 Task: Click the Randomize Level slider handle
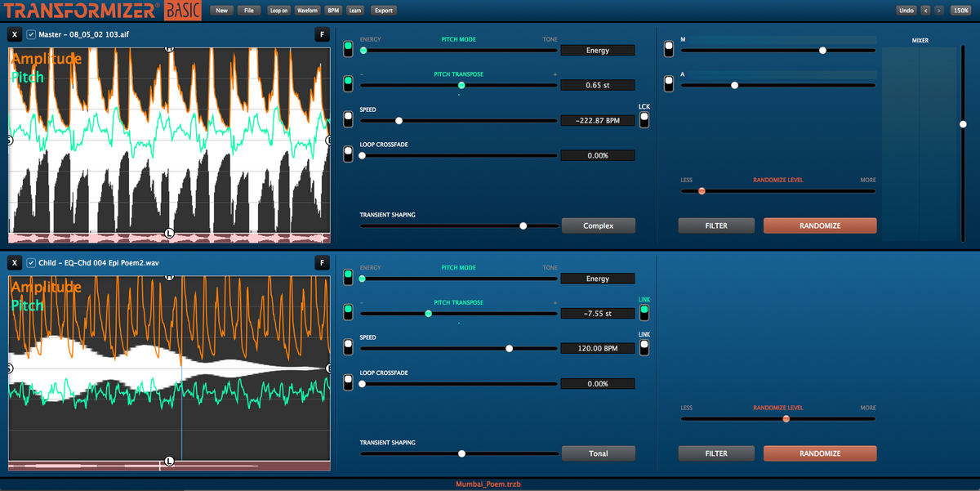coord(701,190)
